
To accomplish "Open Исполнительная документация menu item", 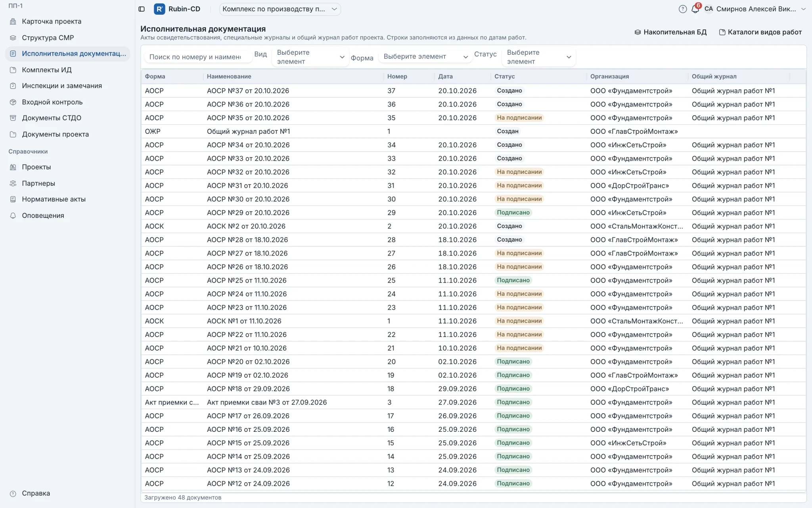I will click(x=68, y=54).
